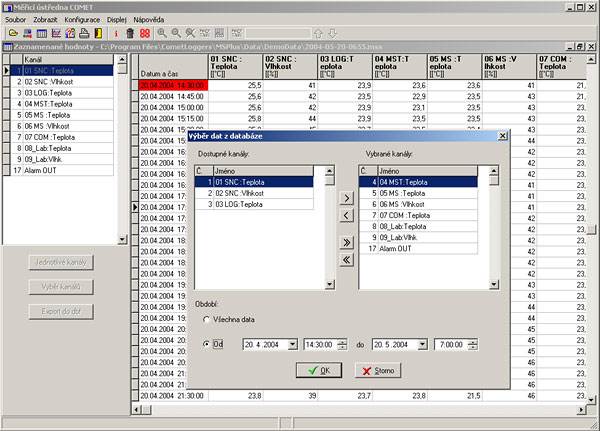Screen dimensions: 600x431
Task: Select '07 COM :Teplota' in selected channels
Action: pos(406,215)
